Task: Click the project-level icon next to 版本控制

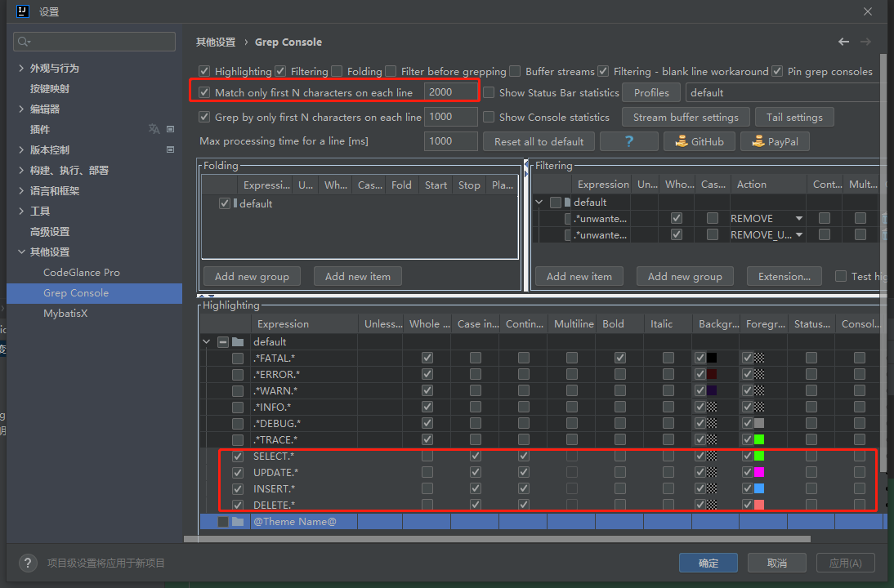Action: (x=170, y=149)
